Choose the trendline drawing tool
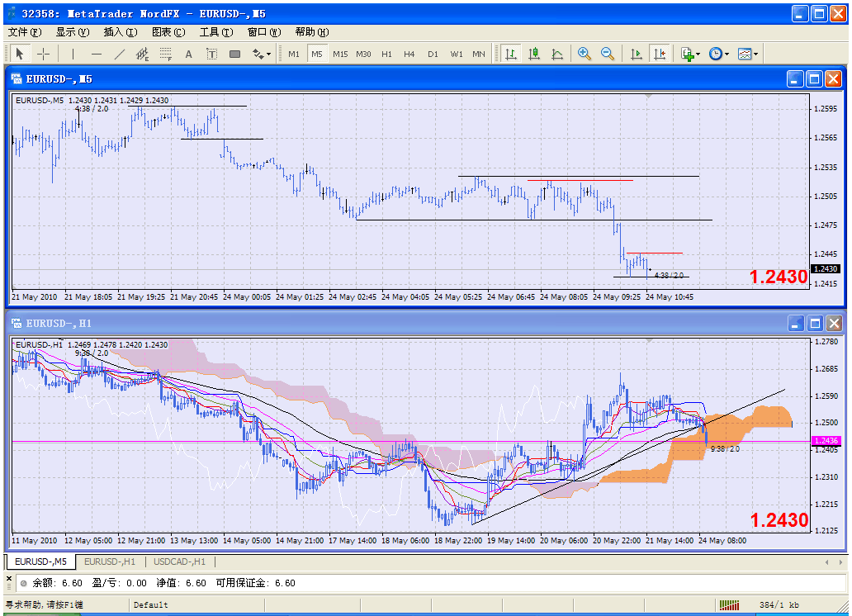The height and width of the screenshot is (616, 852). pyautogui.click(x=120, y=54)
